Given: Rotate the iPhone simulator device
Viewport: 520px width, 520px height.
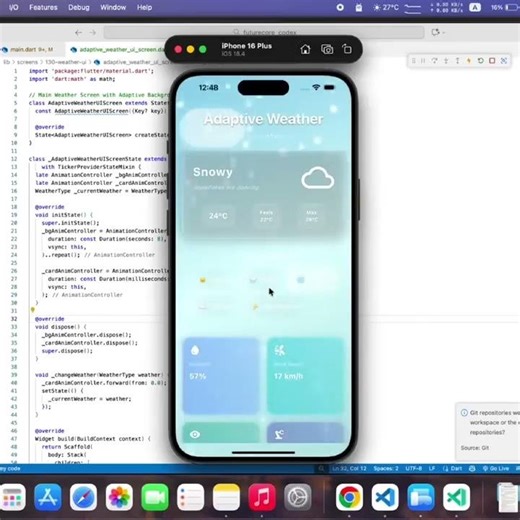Looking at the screenshot, I should coord(347,49).
